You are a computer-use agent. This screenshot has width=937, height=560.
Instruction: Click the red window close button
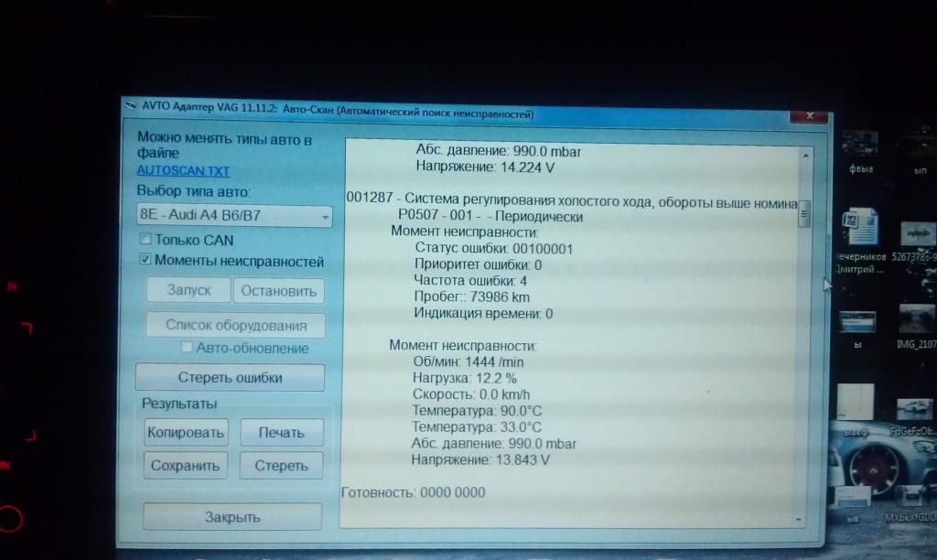(809, 115)
